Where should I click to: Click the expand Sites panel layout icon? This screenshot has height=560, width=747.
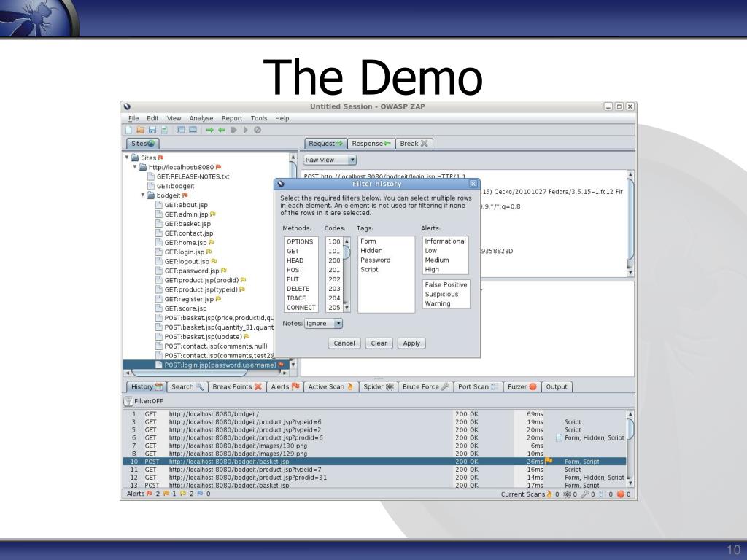click(181, 130)
